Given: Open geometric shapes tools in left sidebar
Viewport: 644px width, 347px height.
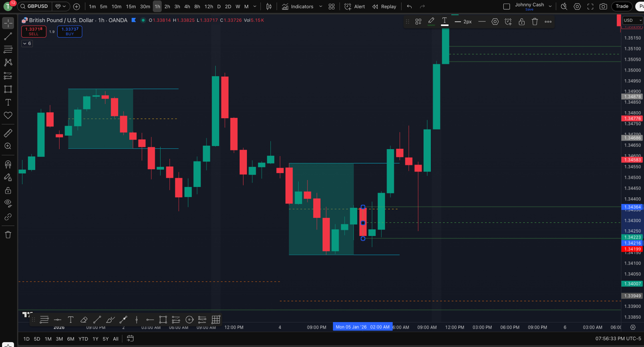Looking at the screenshot, I should point(8,89).
